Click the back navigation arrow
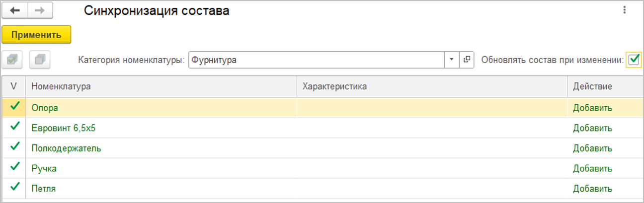The image size is (644, 203). click(x=15, y=11)
